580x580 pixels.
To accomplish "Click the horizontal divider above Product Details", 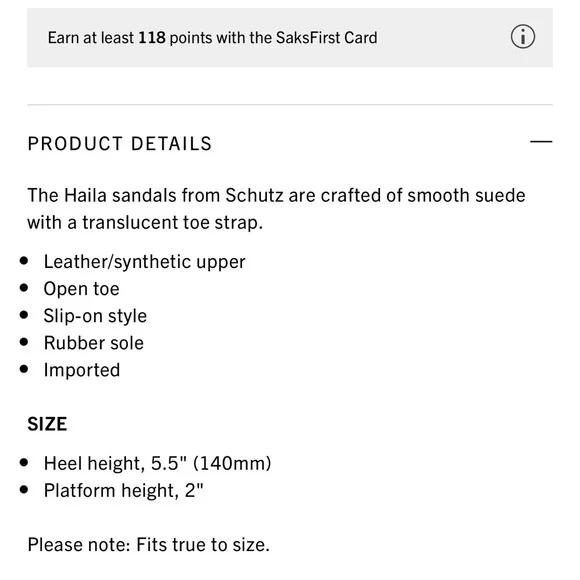I will tap(290, 105).
